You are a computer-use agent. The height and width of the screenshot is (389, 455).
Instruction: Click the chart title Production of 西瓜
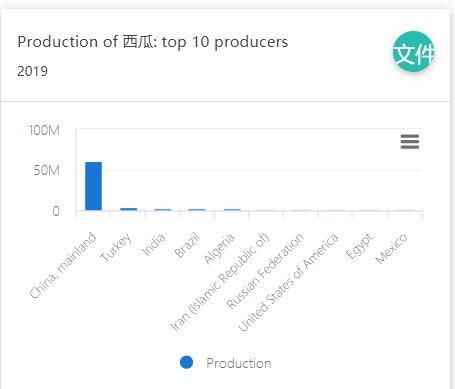(x=153, y=42)
